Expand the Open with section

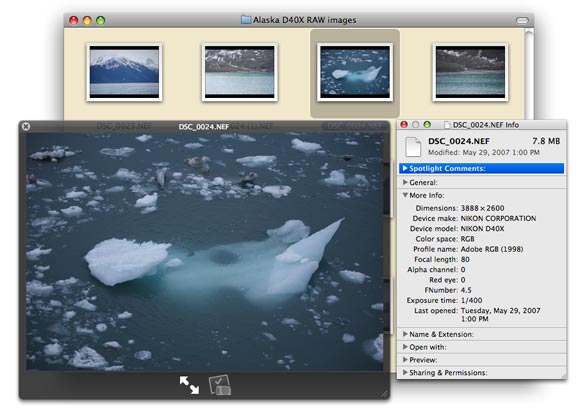point(405,347)
